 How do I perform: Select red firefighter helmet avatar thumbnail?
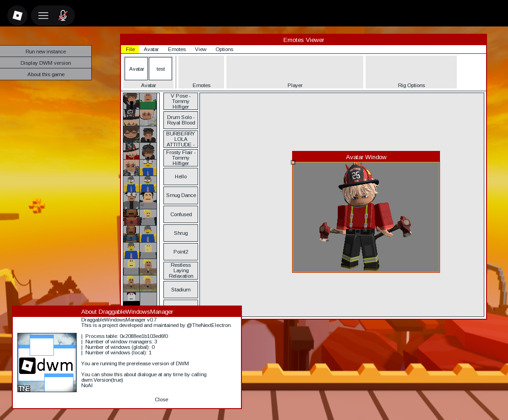pos(131,151)
